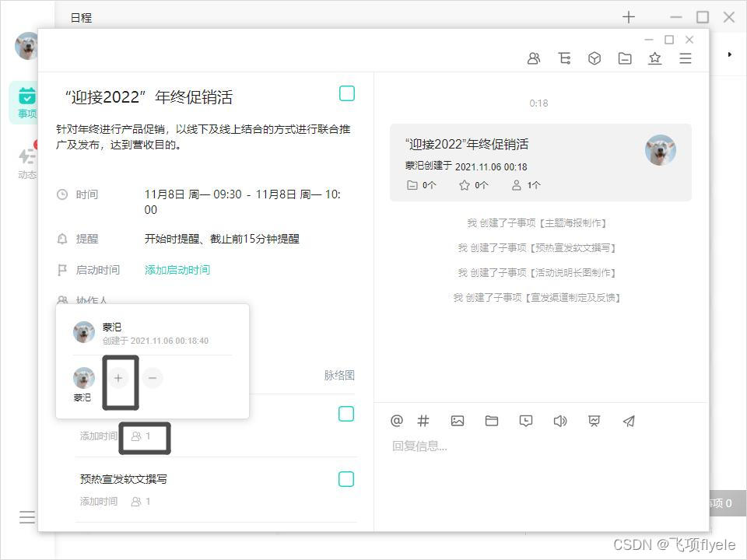Send the reply with paper plane icon
This screenshot has height=560, width=747.
629,421
